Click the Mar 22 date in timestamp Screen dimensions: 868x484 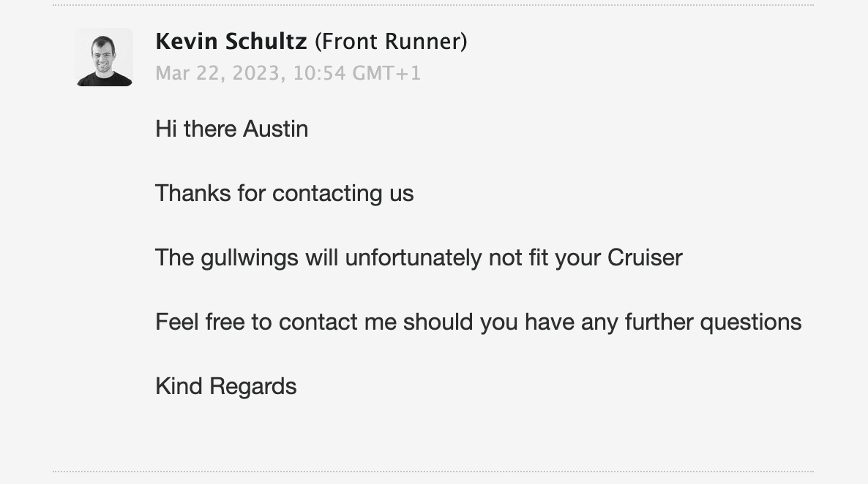point(185,73)
